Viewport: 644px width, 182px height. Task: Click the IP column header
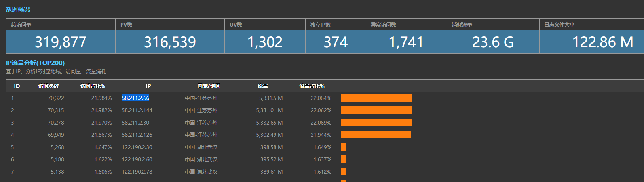(x=148, y=86)
